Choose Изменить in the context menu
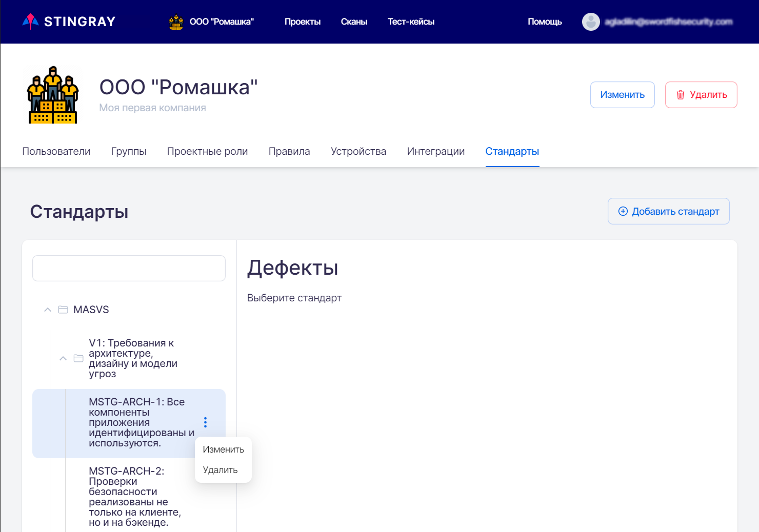 coord(223,449)
